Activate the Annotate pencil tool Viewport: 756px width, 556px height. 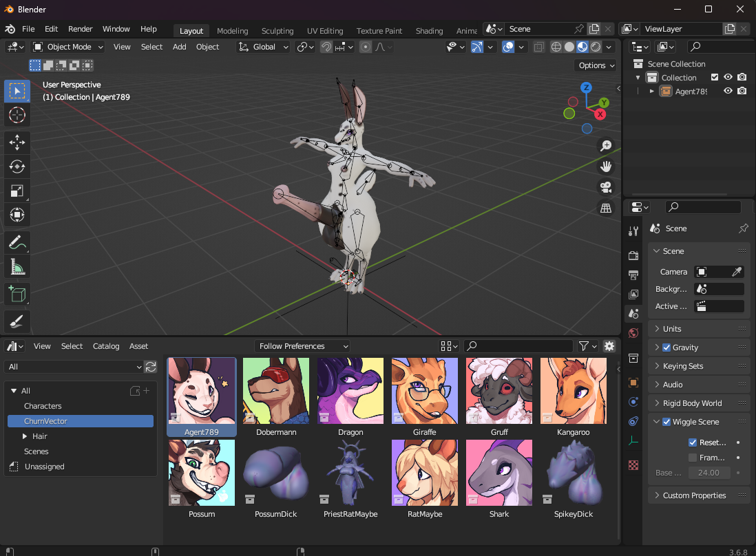click(17, 243)
